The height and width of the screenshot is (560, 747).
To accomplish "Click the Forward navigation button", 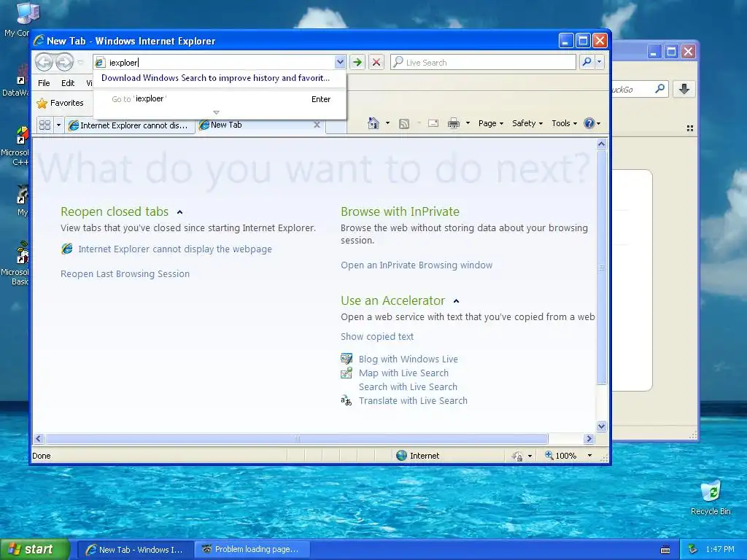I will [x=64, y=62].
